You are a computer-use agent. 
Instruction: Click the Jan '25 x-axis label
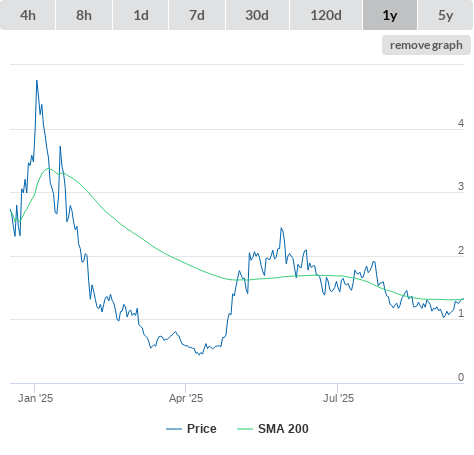tap(35, 398)
